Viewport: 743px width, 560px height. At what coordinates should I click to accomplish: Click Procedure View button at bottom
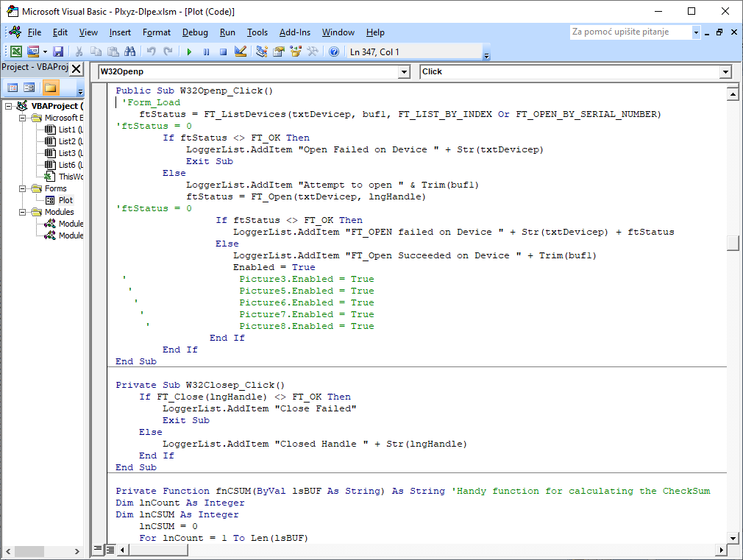98,549
